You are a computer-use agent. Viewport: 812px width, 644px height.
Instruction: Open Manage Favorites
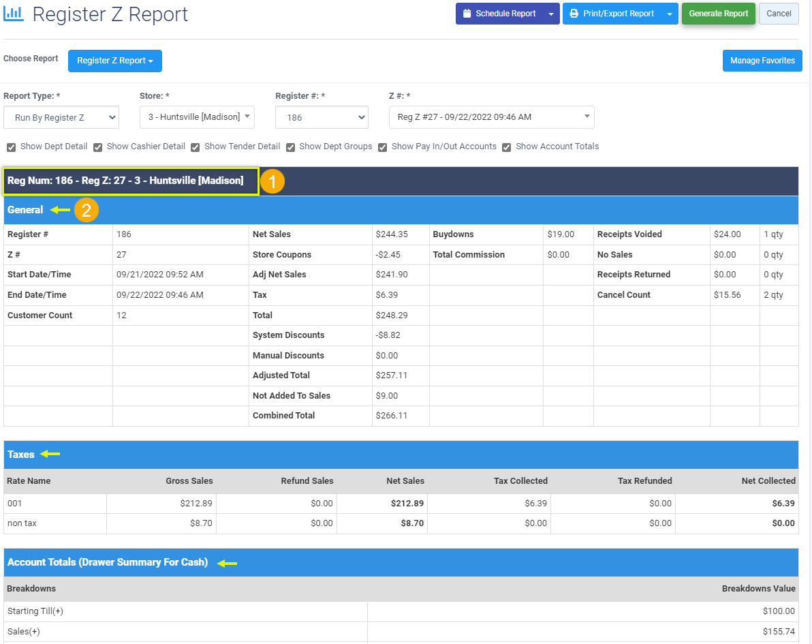pos(762,61)
